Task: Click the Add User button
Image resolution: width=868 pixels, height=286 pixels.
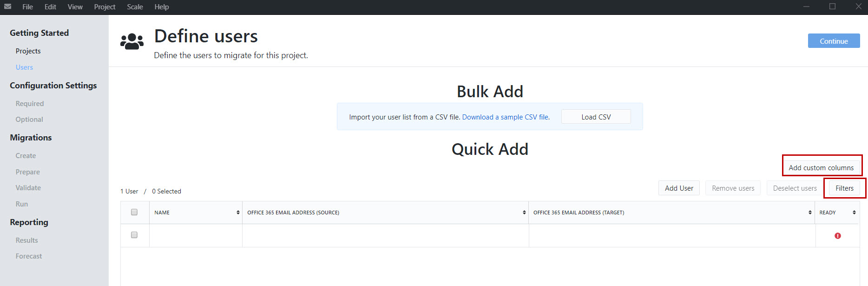Action: [679, 188]
